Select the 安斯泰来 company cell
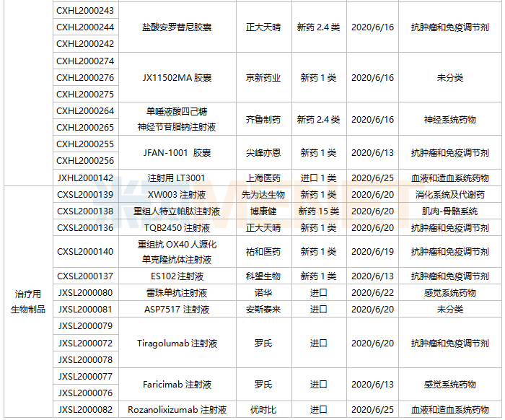The image size is (505, 420). (263, 310)
